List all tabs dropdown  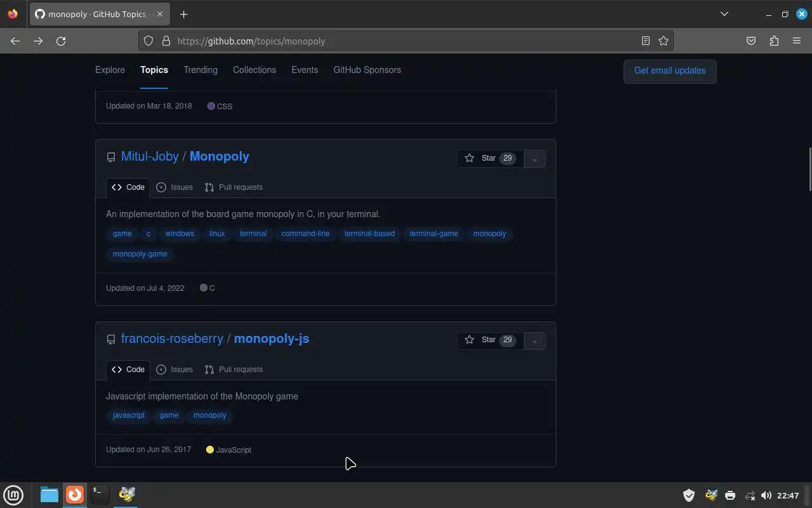click(724, 14)
